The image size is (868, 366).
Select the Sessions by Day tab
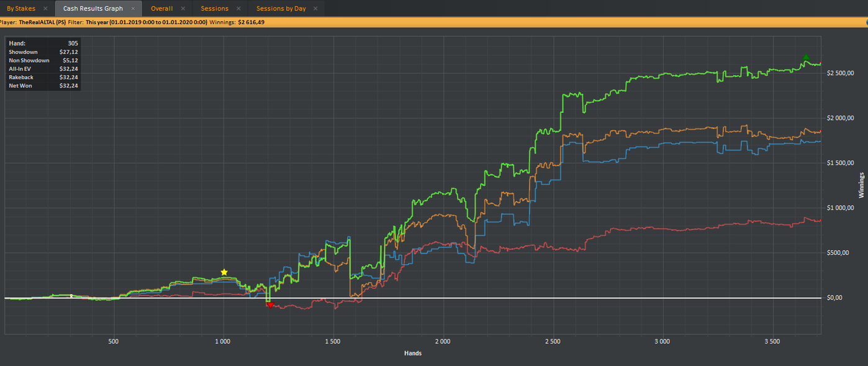tap(281, 9)
